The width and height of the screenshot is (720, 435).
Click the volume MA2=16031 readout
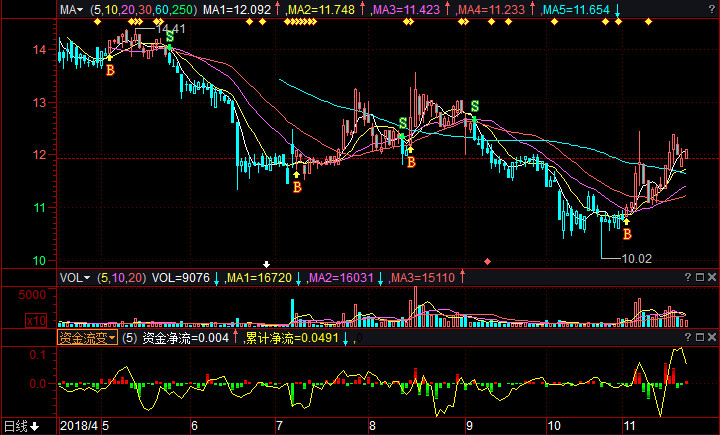341,277
